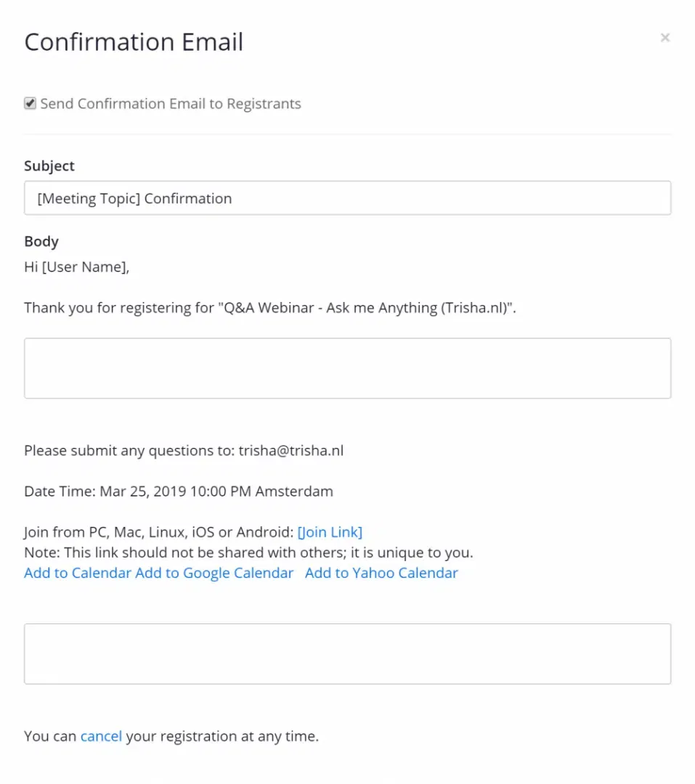
Task: Click the second empty body text area
Action: 347,653
